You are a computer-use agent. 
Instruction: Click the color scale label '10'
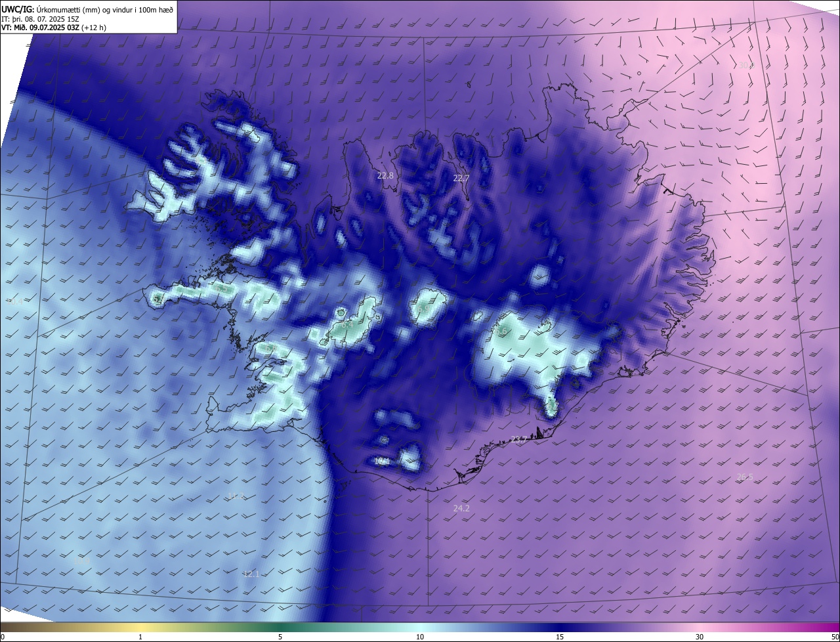click(420, 637)
